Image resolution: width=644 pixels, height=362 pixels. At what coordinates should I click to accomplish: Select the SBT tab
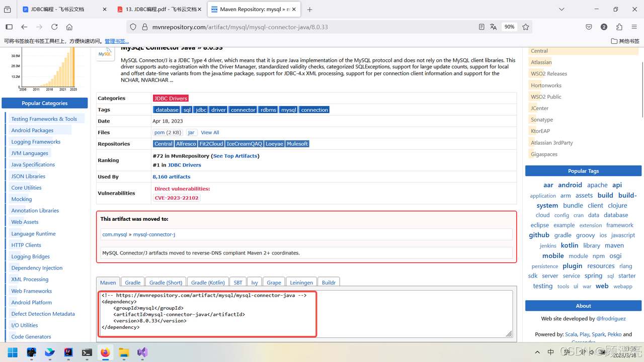[x=238, y=283]
